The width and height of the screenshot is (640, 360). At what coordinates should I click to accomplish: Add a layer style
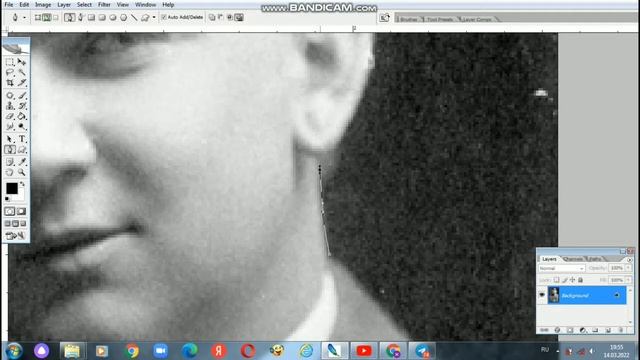pyautogui.click(x=557, y=330)
